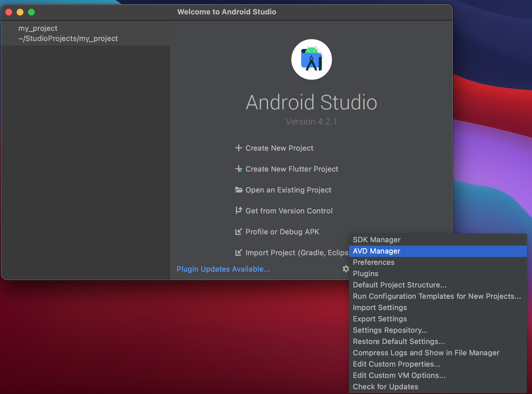
Task: Open Edit Custom Properties...
Action: pyautogui.click(x=438, y=364)
